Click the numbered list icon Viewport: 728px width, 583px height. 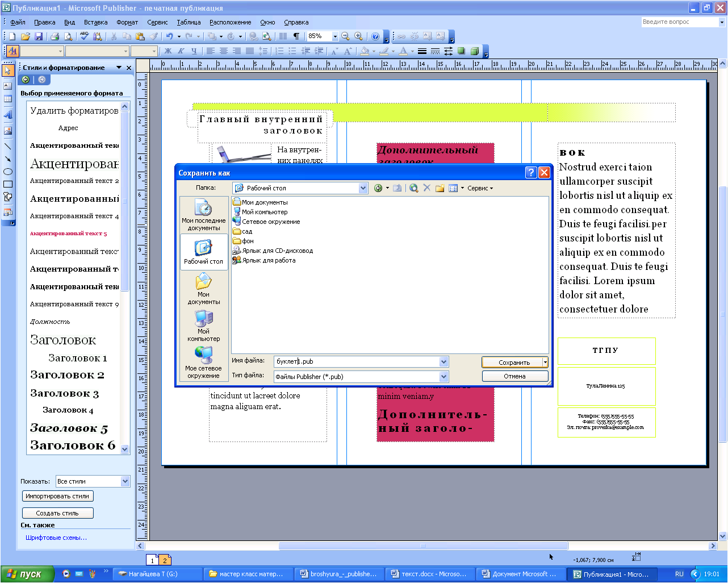tap(279, 51)
